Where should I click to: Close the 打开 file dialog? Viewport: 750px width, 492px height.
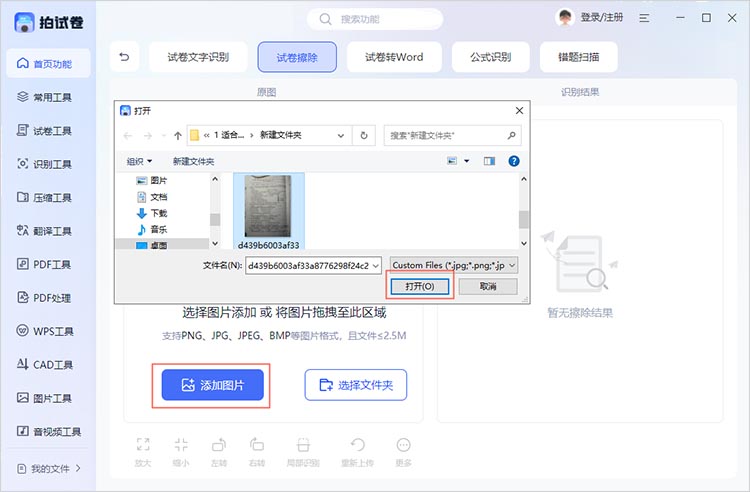click(519, 110)
